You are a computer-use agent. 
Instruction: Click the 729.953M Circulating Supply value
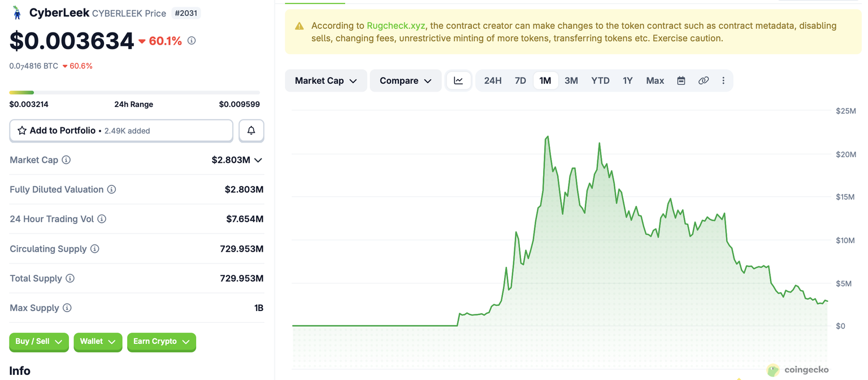coord(242,249)
